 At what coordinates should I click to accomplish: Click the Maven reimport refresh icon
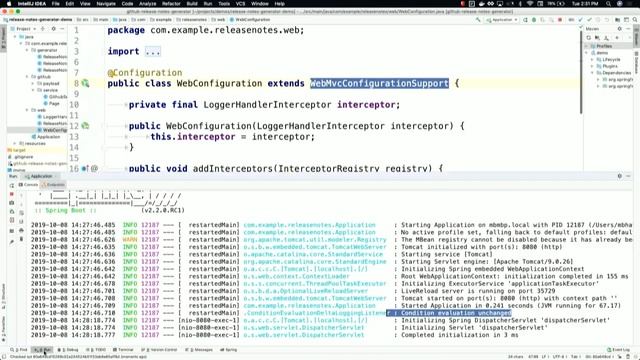(589, 38)
